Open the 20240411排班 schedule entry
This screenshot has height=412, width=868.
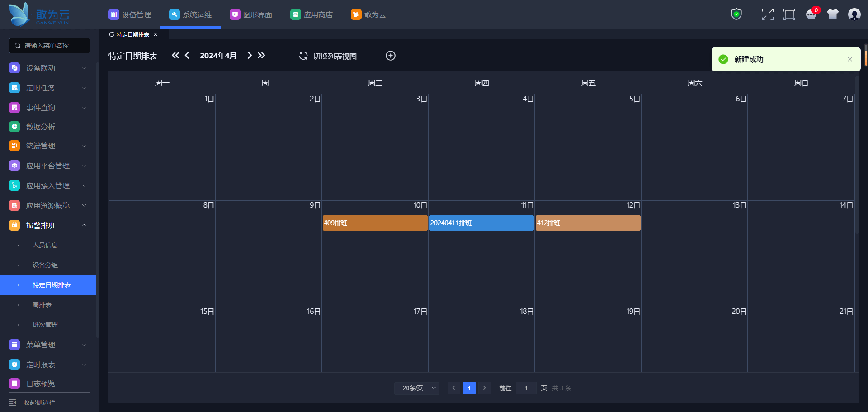[x=481, y=223]
